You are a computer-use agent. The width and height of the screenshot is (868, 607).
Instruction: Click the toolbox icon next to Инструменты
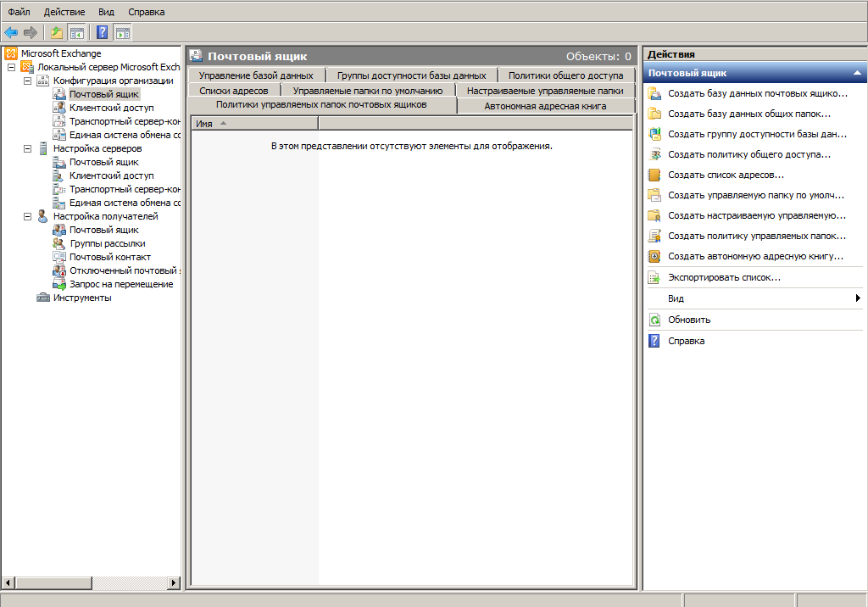[42, 298]
